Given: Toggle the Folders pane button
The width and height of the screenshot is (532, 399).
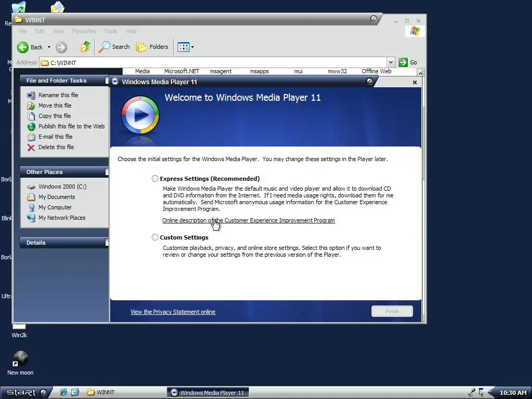Looking at the screenshot, I should [x=152, y=47].
